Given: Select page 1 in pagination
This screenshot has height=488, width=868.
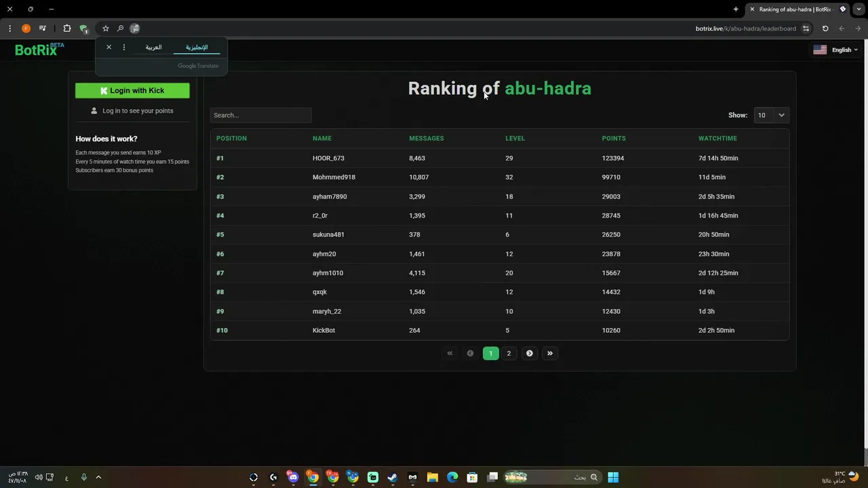Looking at the screenshot, I should [490, 353].
